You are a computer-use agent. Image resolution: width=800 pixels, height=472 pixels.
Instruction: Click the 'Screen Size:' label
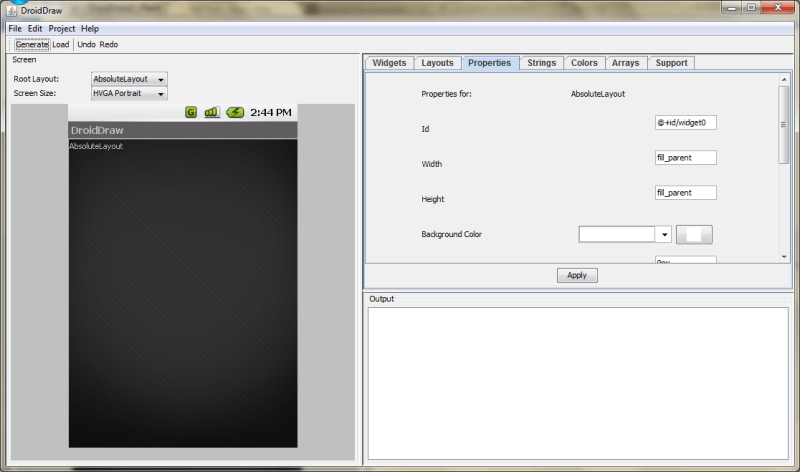pyautogui.click(x=35, y=93)
